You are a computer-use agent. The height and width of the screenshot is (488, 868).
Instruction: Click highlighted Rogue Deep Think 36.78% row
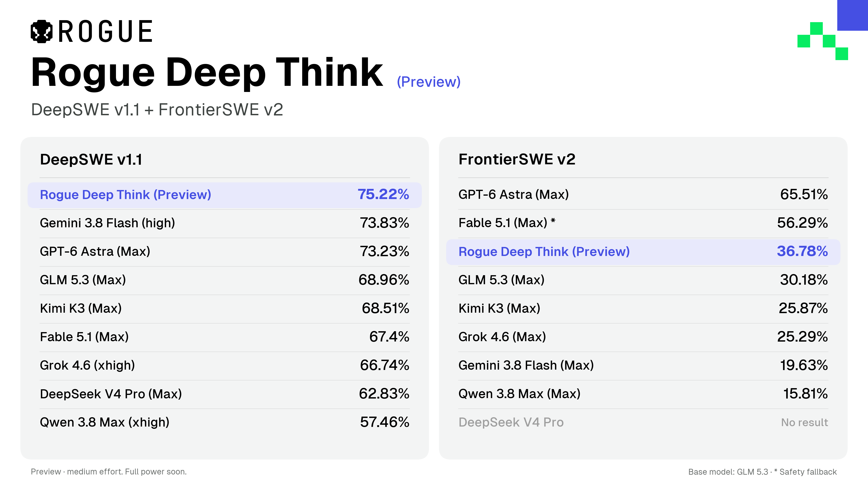click(x=643, y=252)
